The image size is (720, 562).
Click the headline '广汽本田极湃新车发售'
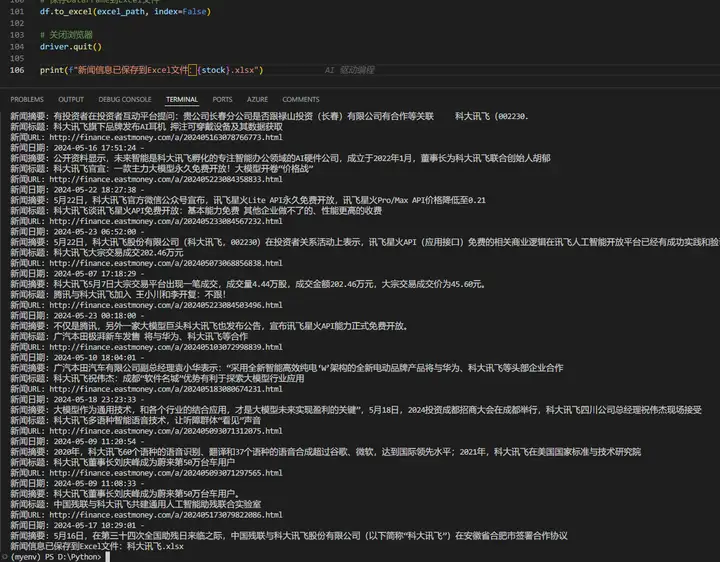coord(96,337)
